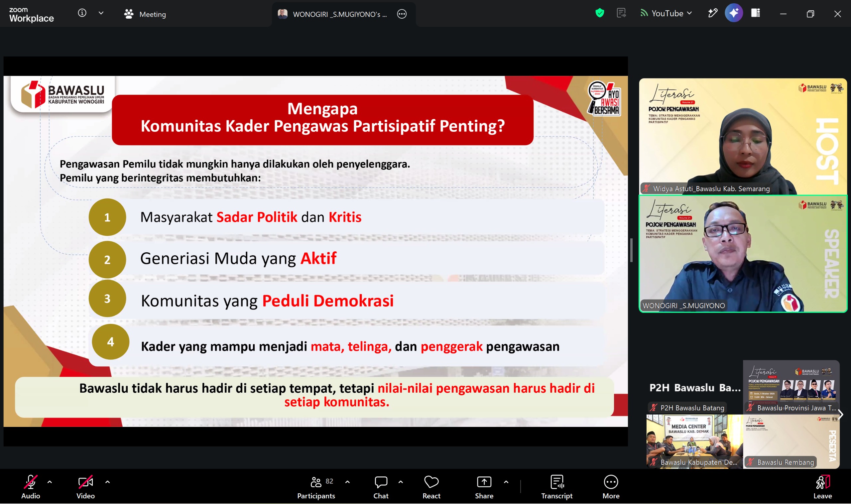Image resolution: width=851 pixels, height=504 pixels.
Task: Select Bawaslu Rembang participant tile
Action: pyautogui.click(x=791, y=441)
